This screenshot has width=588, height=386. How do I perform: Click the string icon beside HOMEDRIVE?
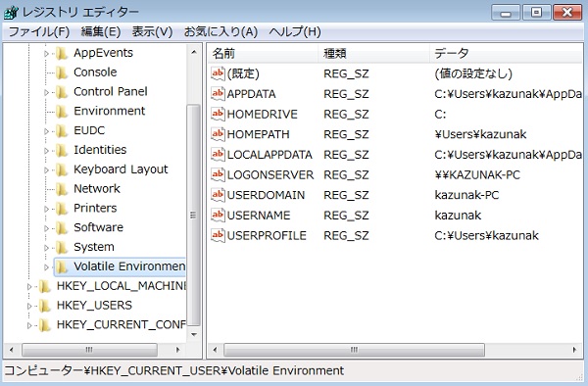[x=218, y=114]
